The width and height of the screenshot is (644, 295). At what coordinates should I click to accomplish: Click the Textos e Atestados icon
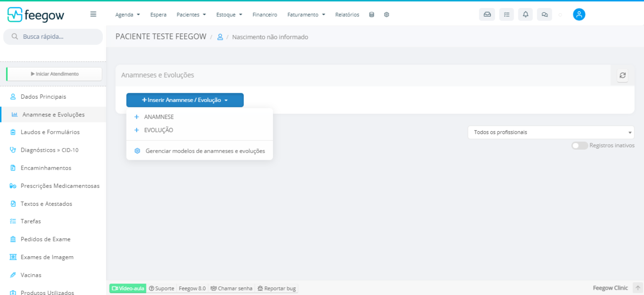click(13, 204)
